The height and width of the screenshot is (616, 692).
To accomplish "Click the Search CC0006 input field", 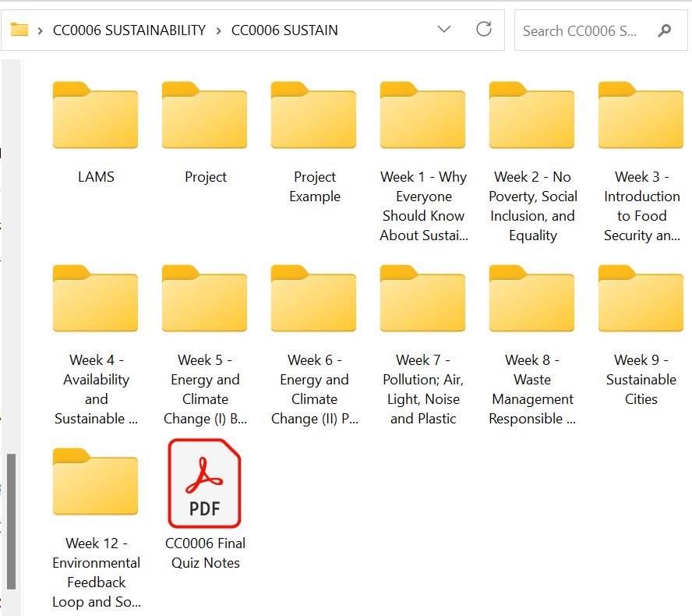I will pos(581,30).
